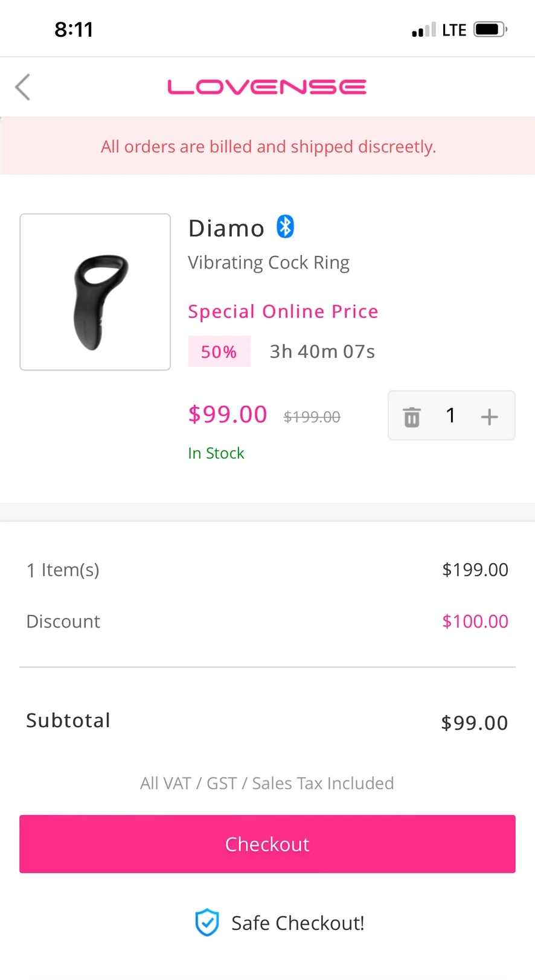Open the Diamo product title
The height and width of the screenshot is (980, 535).
coord(226,229)
